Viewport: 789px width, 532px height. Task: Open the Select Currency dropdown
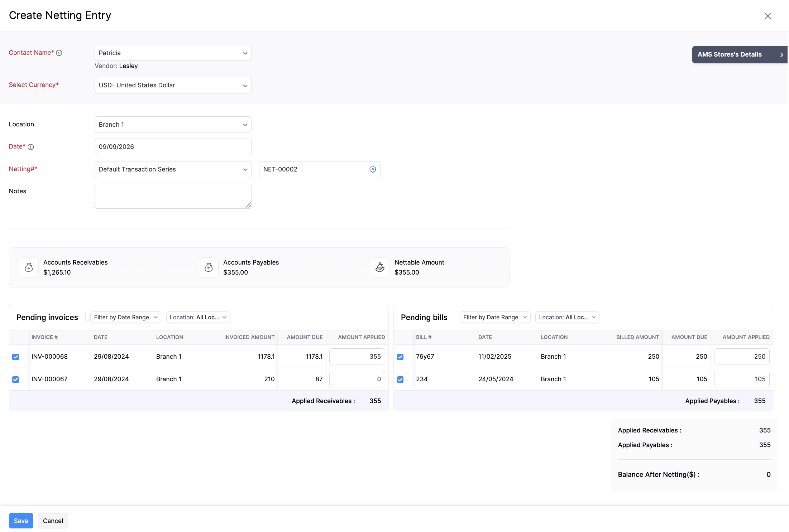click(x=173, y=85)
